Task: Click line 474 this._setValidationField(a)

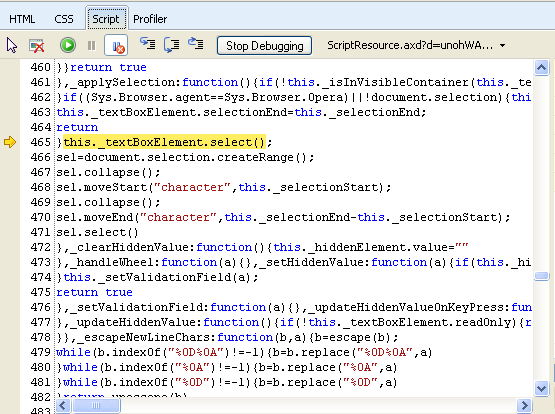Action: pos(158,277)
